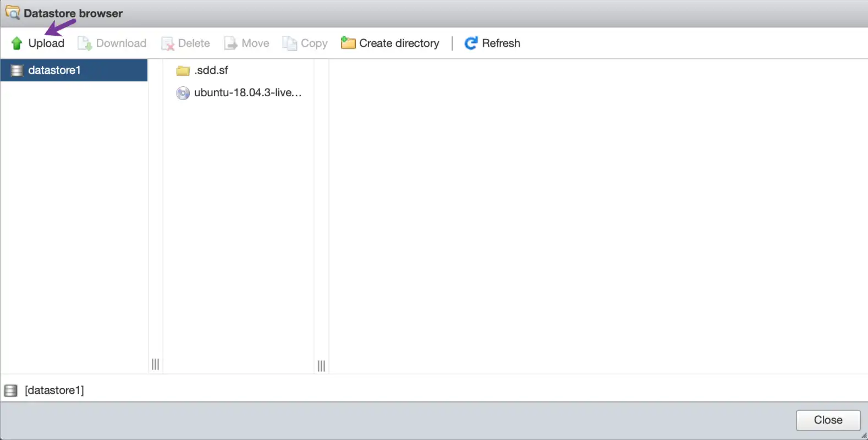Click the disc icon beside the ubuntu ISO
Image resolution: width=868 pixels, height=440 pixels.
[x=183, y=93]
